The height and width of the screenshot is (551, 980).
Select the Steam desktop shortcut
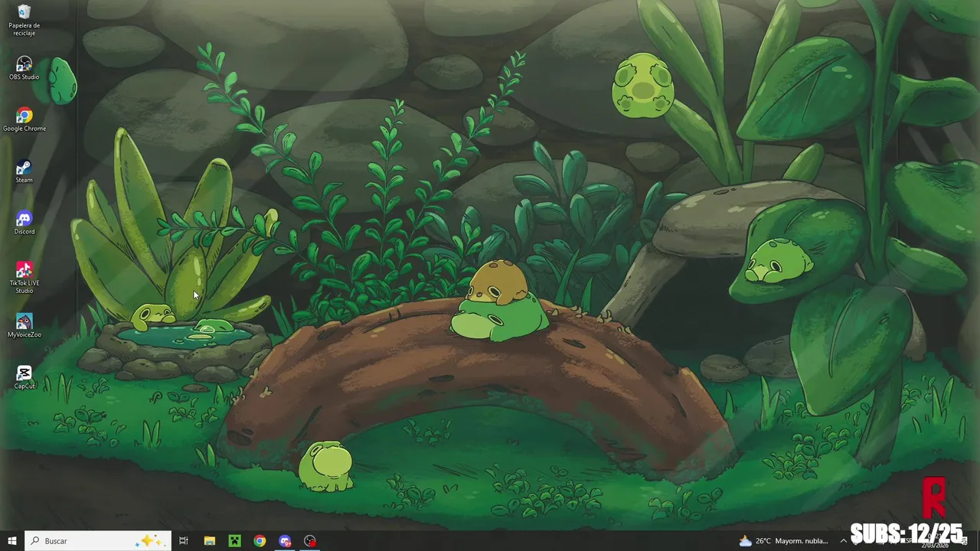pyautogui.click(x=24, y=171)
